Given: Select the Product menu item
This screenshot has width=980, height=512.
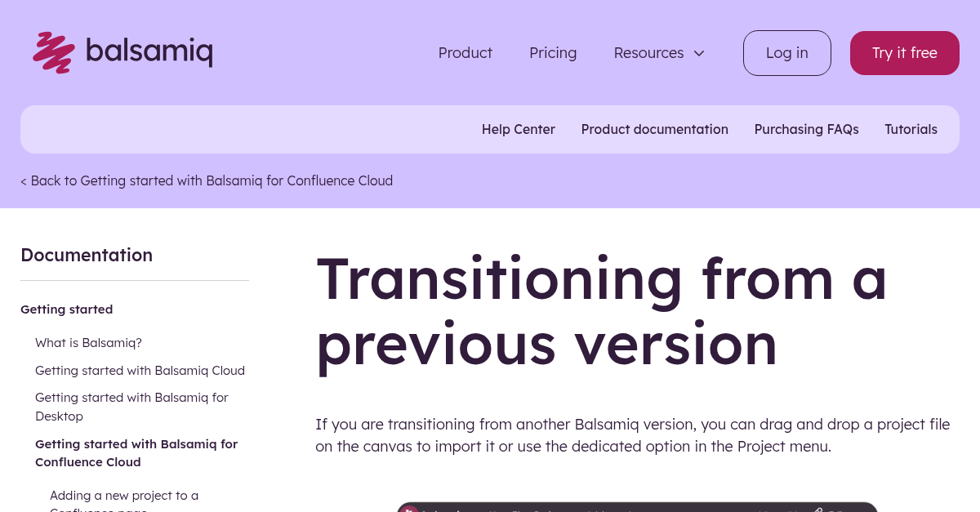Looking at the screenshot, I should (x=465, y=53).
